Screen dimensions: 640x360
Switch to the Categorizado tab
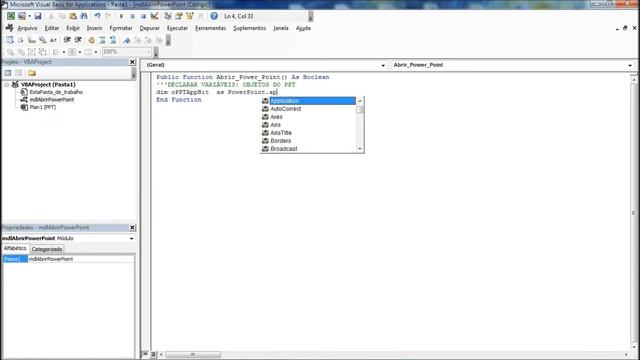pos(47,249)
